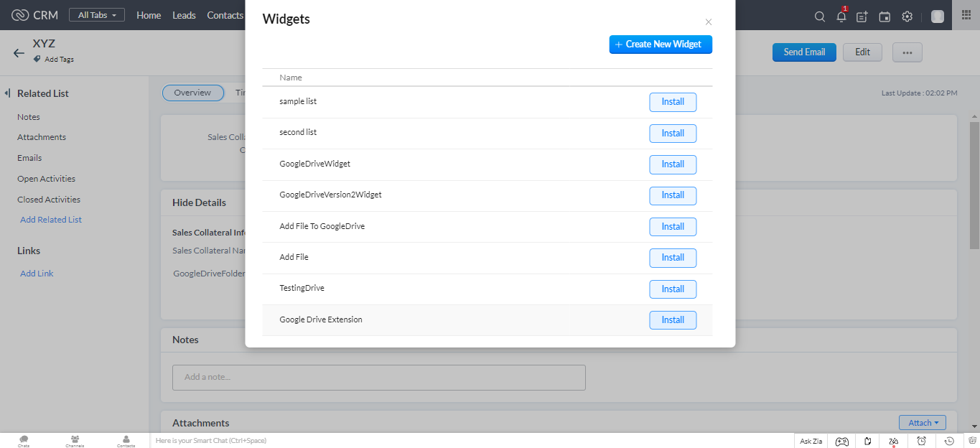Open the apps grid launcher
Image resolution: width=980 pixels, height=448 pixels.
[966, 15]
